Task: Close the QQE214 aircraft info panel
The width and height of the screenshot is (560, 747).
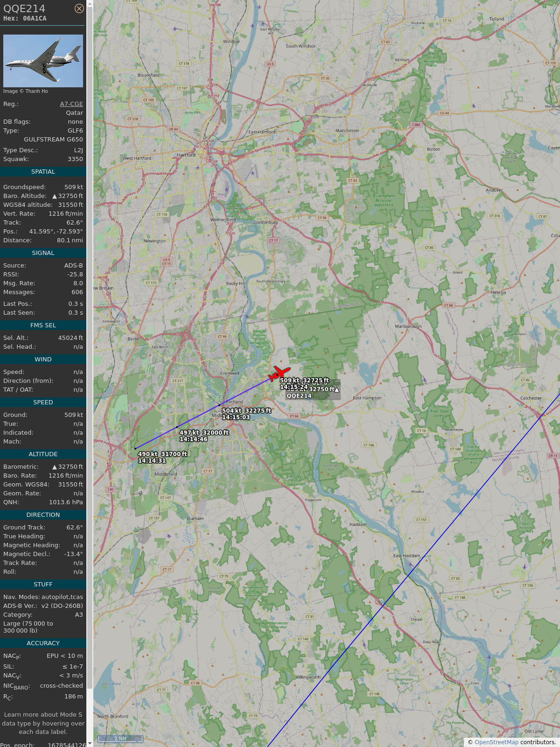Action: (79, 8)
